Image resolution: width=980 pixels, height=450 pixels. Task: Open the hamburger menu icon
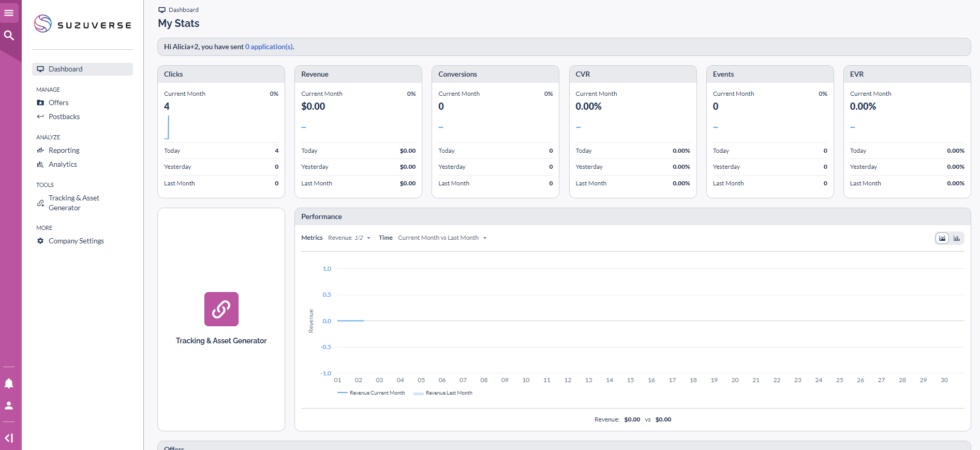click(x=9, y=13)
